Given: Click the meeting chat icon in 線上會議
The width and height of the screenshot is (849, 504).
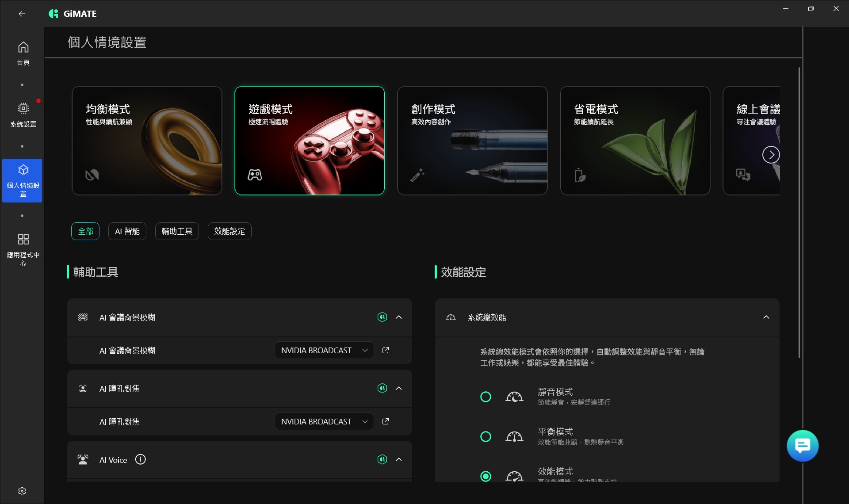Looking at the screenshot, I should (x=743, y=175).
